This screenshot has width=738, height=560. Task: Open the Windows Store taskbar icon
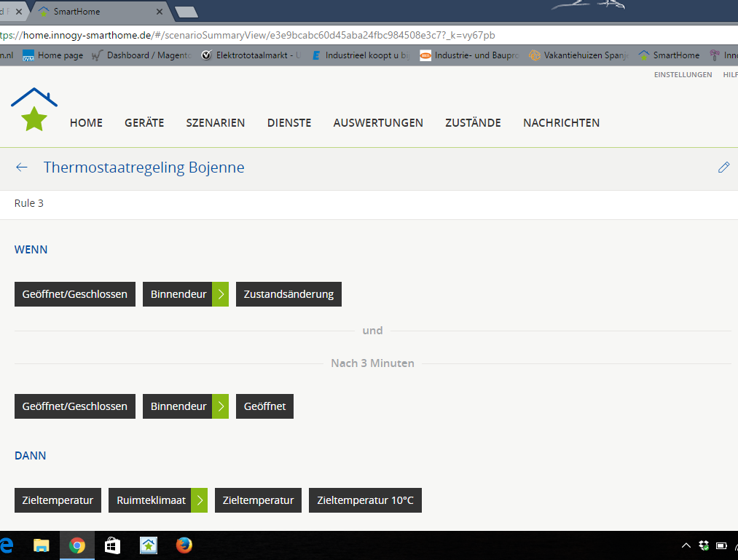coord(113,545)
